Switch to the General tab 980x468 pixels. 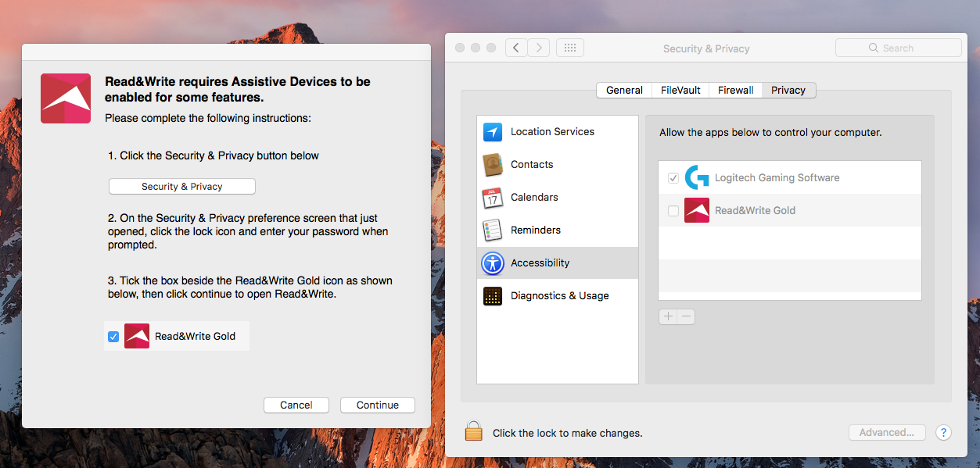624,90
